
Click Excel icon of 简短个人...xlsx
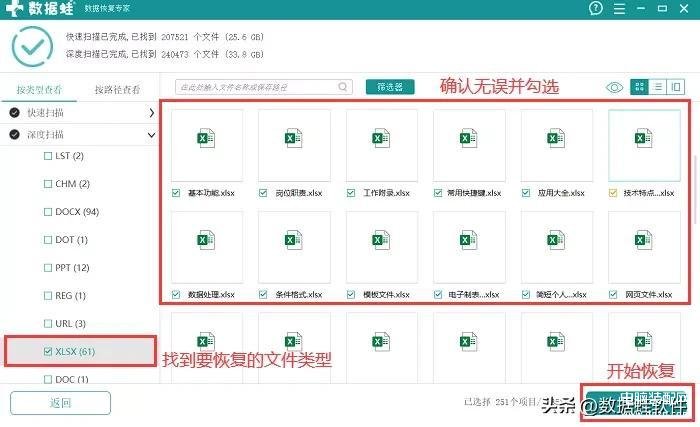556,240
